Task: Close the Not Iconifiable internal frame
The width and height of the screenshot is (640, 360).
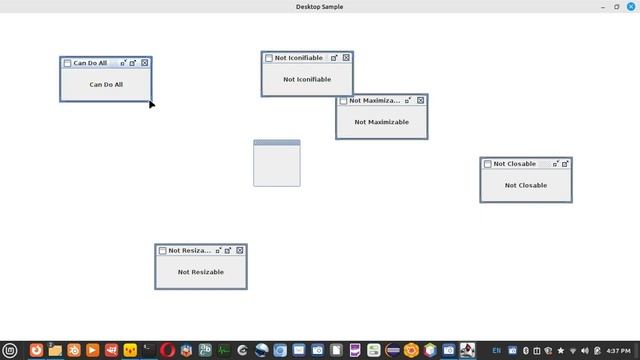Action: [x=346, y=58]
